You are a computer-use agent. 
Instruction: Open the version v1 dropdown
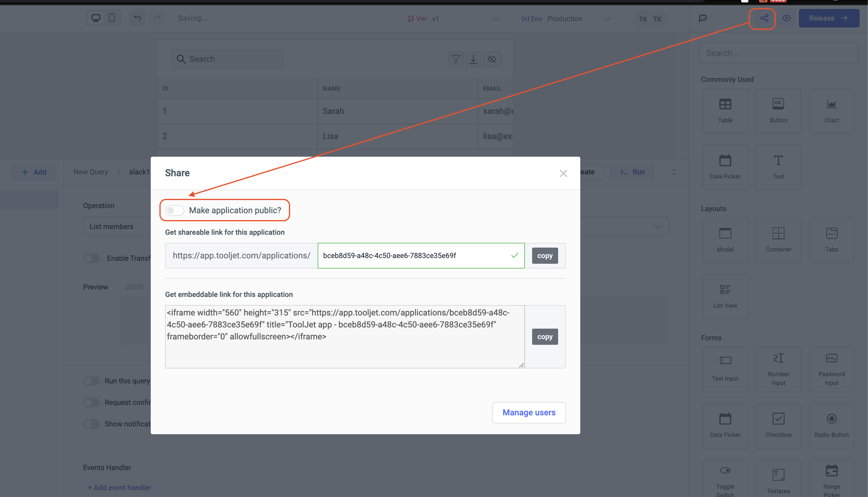(x=496, y=19)
